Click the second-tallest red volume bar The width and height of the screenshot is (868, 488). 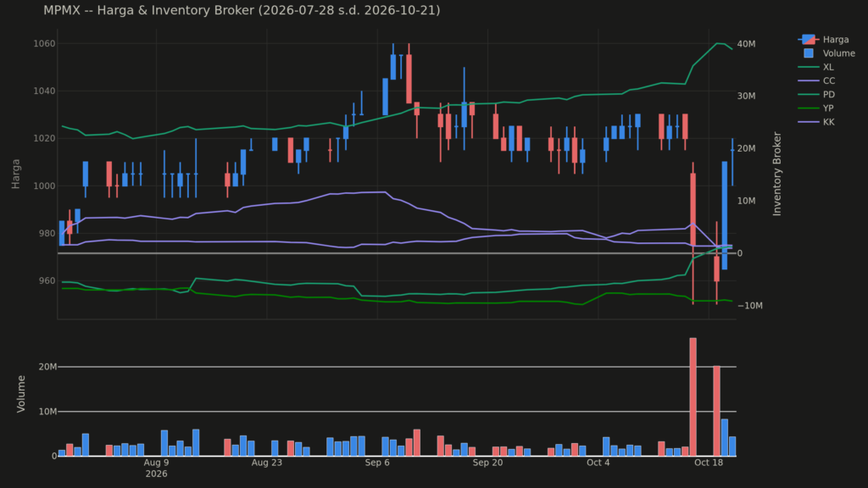pos(717,411)
